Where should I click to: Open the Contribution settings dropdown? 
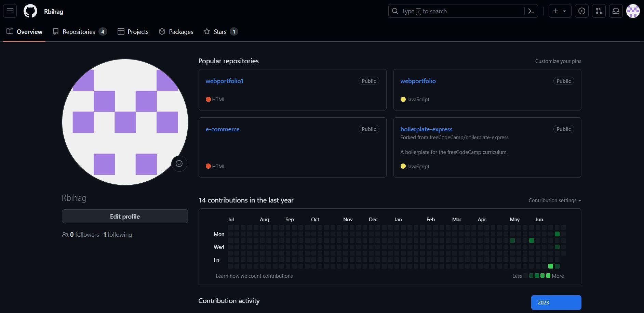[x=554, y=200]
